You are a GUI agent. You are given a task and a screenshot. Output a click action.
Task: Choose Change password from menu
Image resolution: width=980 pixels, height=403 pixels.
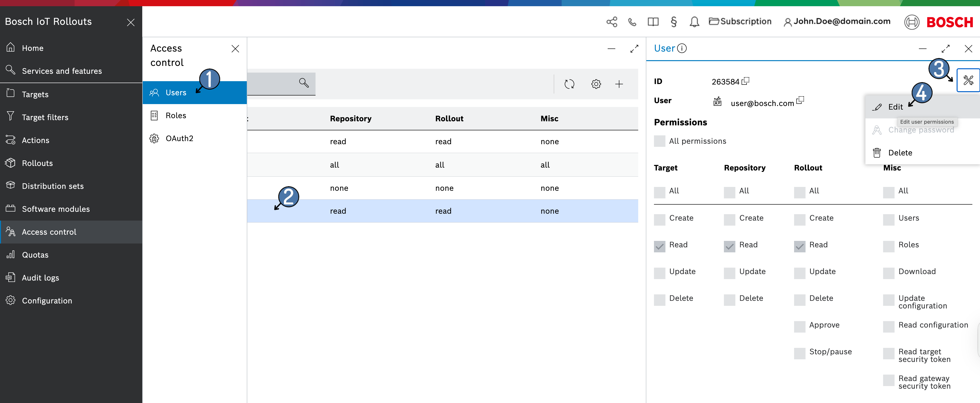(x=922, y=130)
